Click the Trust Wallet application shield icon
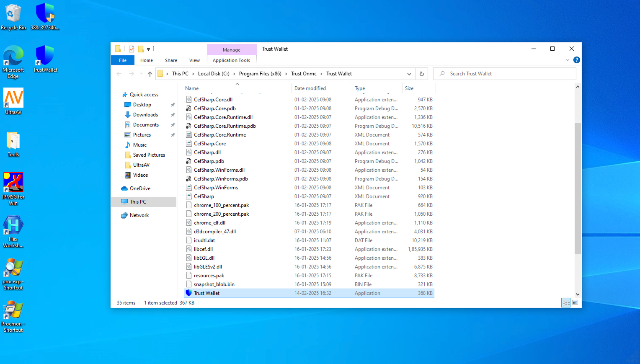The image size is (640, 364). click(x=189, y=293)
